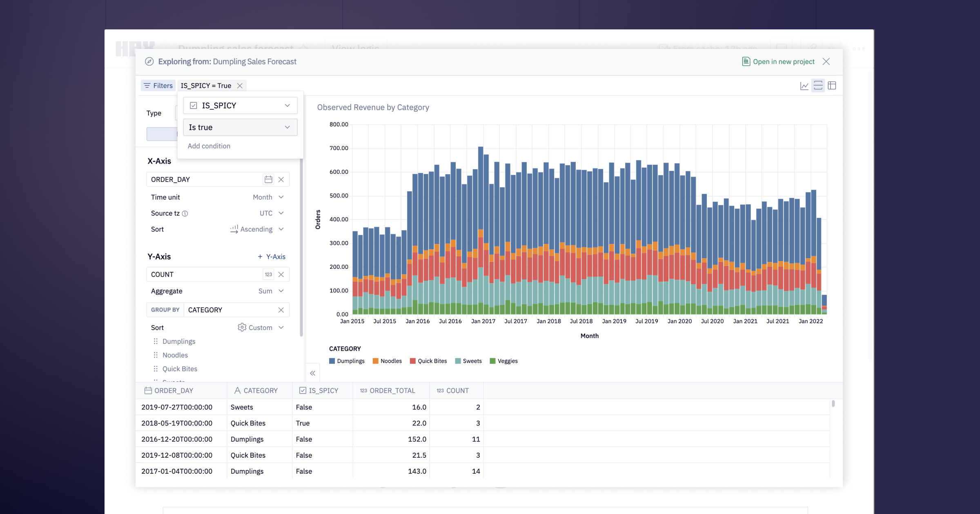Click Add condition in filter popup

[x=209, y=146]
